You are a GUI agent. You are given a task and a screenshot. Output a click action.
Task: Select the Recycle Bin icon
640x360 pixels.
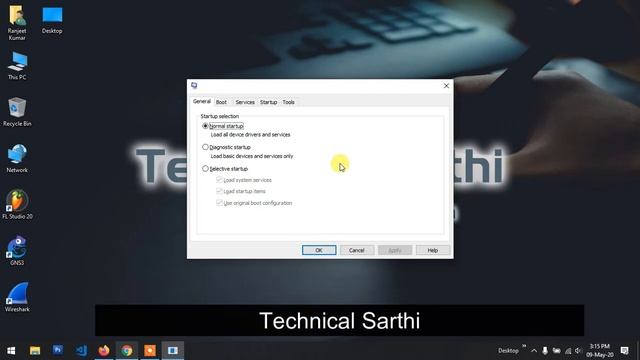tap(17, 112)
